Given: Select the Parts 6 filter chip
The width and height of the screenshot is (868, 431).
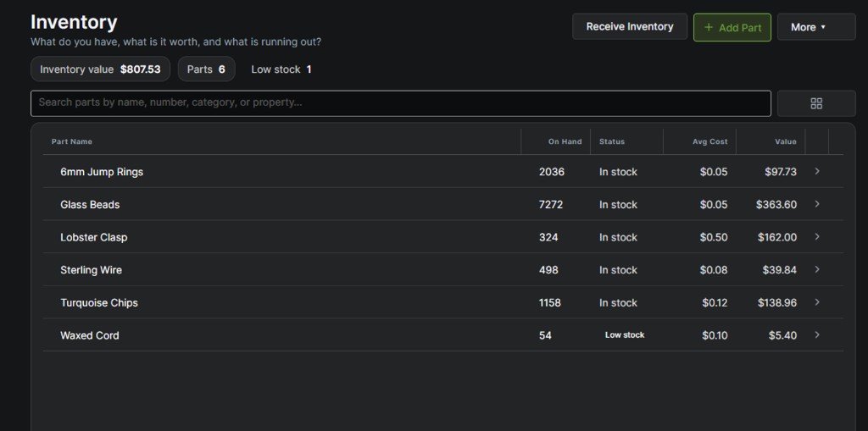Looking at the screenshot, I should [206, 69].
